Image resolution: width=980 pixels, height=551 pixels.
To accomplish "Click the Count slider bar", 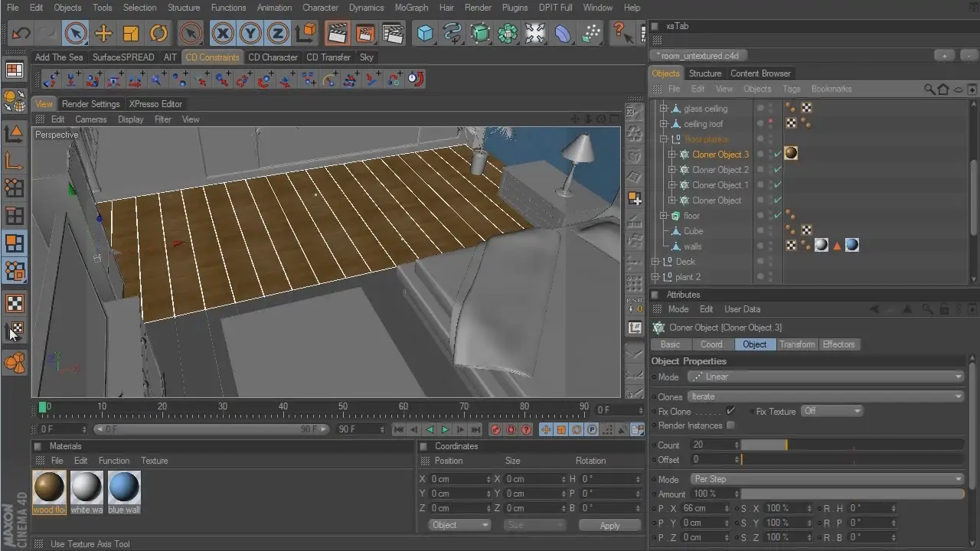I will (851, 445).
